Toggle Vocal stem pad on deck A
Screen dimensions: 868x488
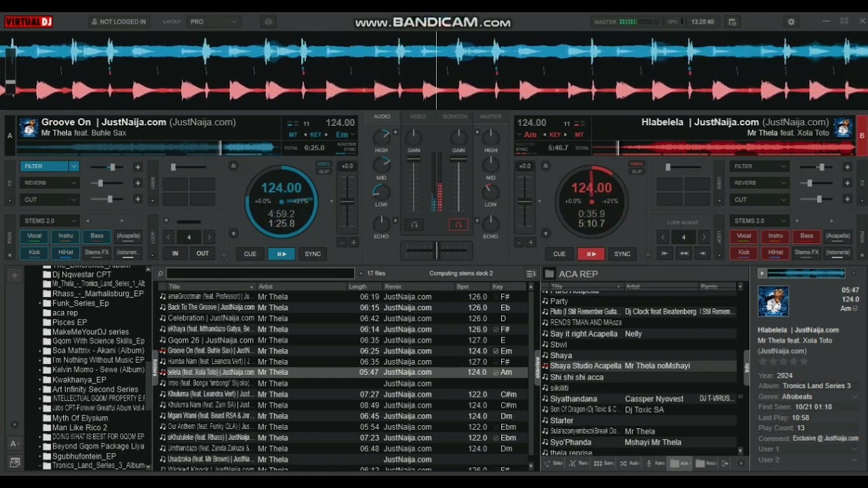coord(34,237)
